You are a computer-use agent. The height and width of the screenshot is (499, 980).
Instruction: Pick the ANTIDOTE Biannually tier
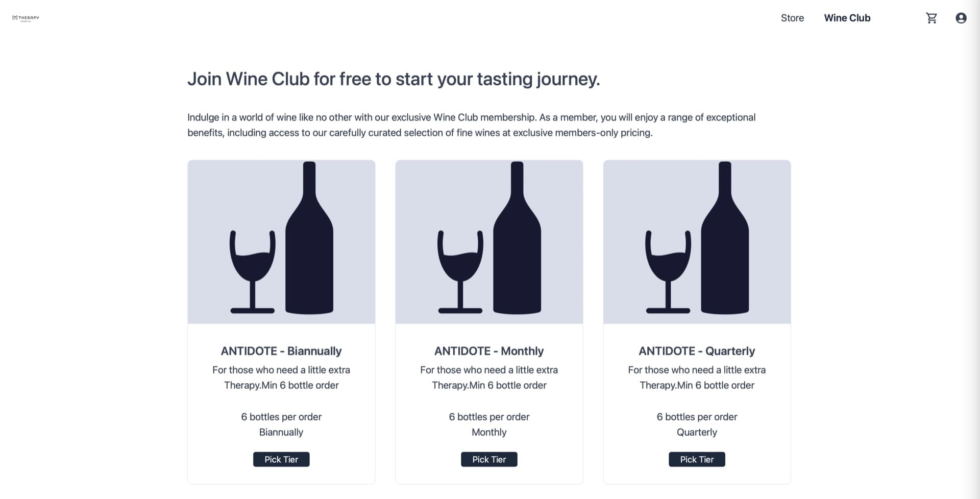(x=281, y=459)
